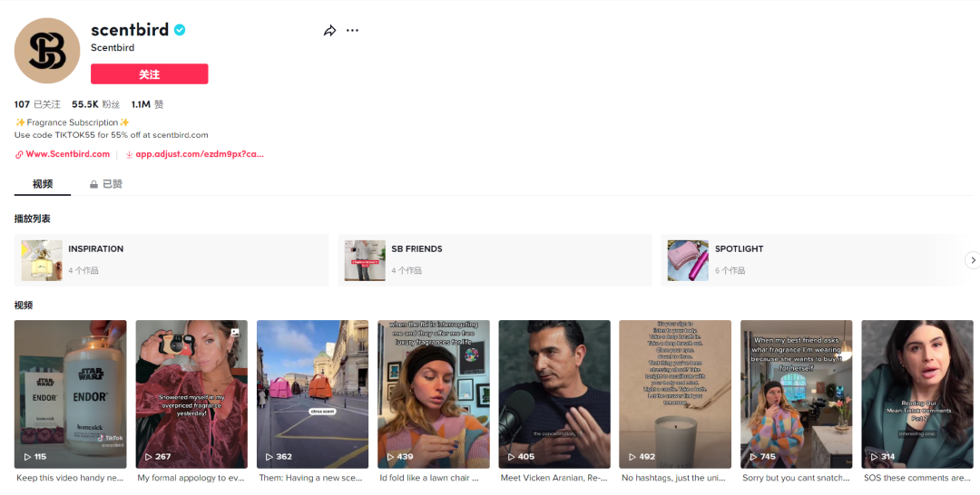This screenshot has width=980, height=495.
Task: Click caption 'Id fold like a lawn chair ...'
Action: point(429,478)
